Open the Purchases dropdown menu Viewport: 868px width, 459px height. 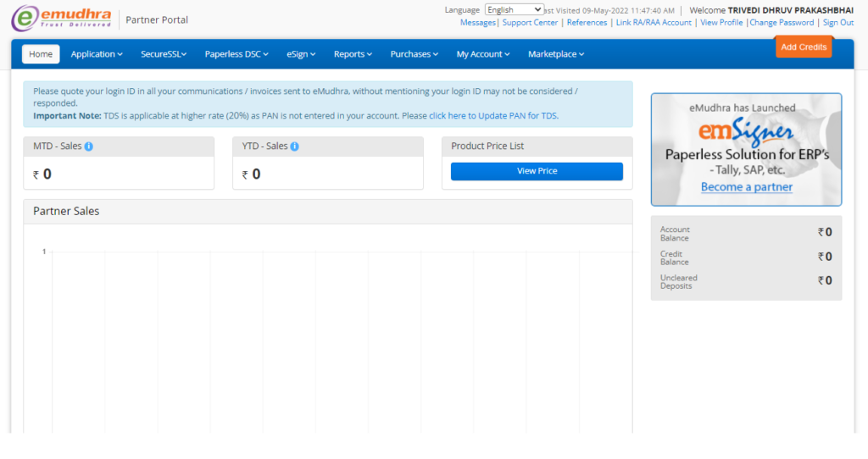(x=414, y=54)
